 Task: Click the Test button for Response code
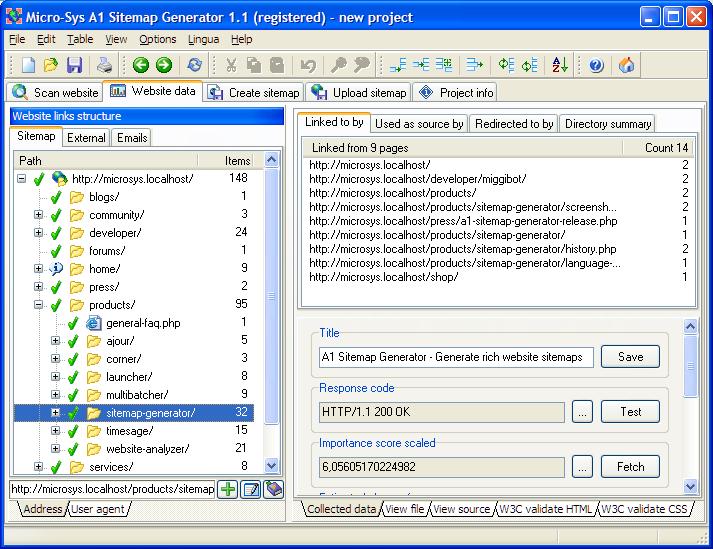click(x=630, y=412)
